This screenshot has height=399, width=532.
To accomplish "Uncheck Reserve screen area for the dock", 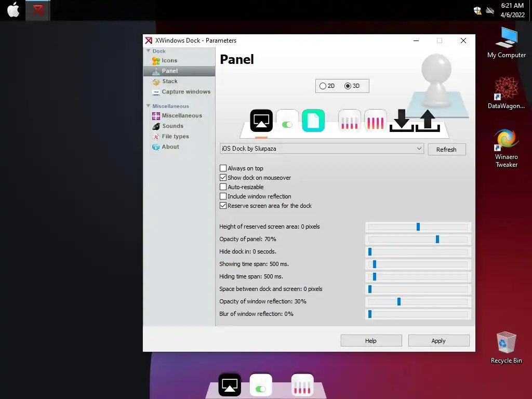I will tap(223, 206).
